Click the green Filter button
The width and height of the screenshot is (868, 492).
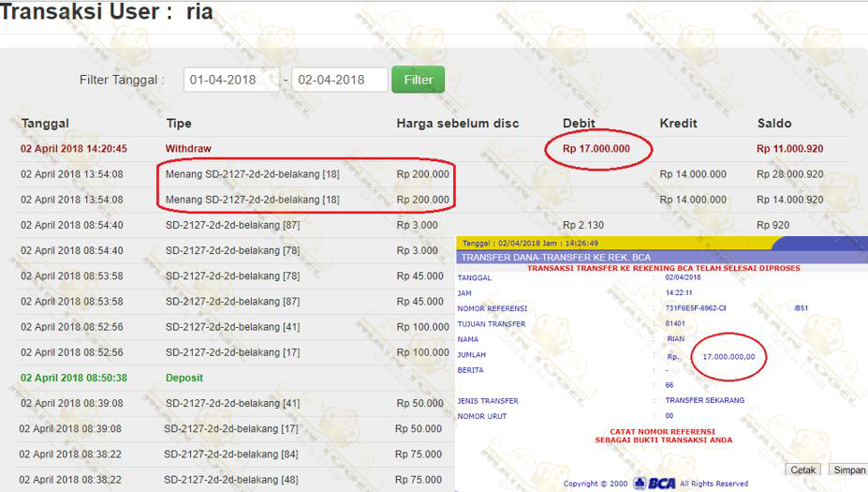point(418,80)
